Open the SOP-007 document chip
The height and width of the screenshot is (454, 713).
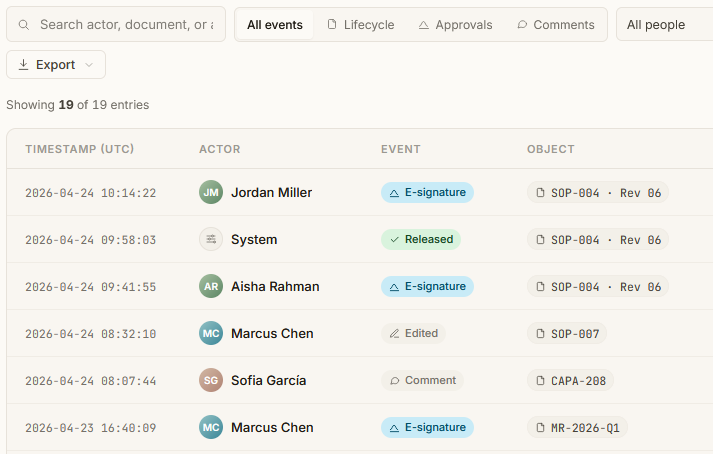[567, 333]
